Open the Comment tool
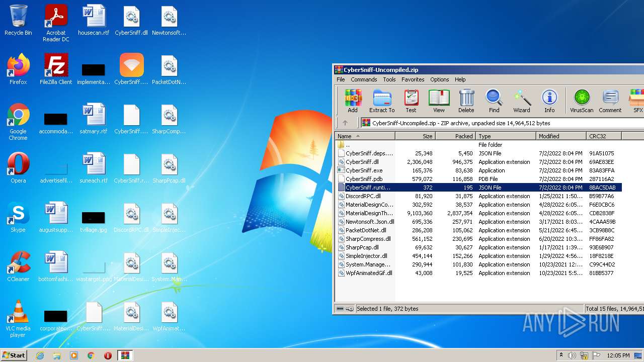 pyautogui.click(x=610, y=101)
